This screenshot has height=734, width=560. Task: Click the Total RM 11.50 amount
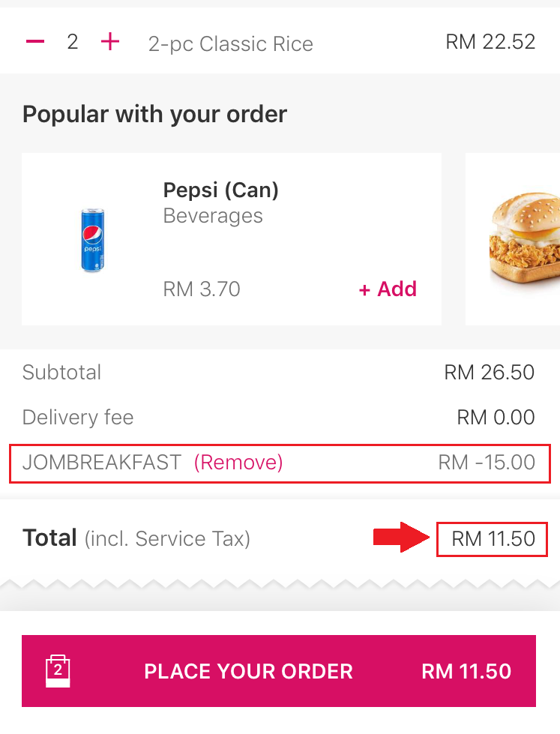pos(493,539)
